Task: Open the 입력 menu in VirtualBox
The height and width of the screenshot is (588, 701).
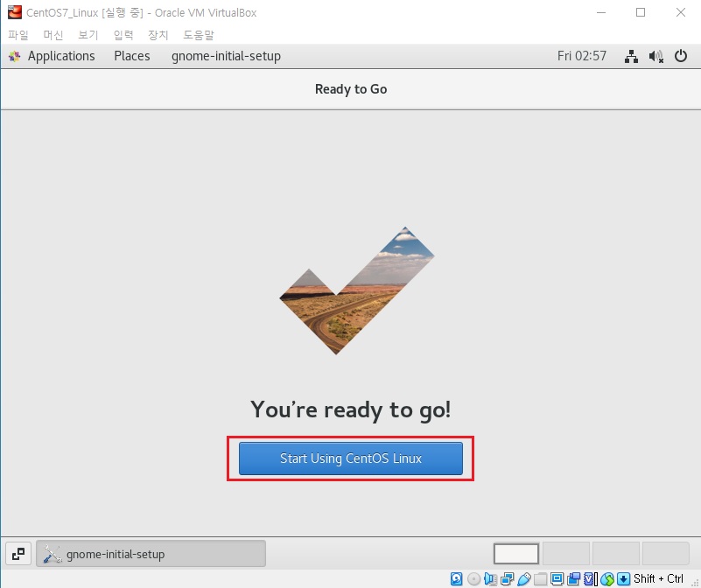Action: click(123, 34)
